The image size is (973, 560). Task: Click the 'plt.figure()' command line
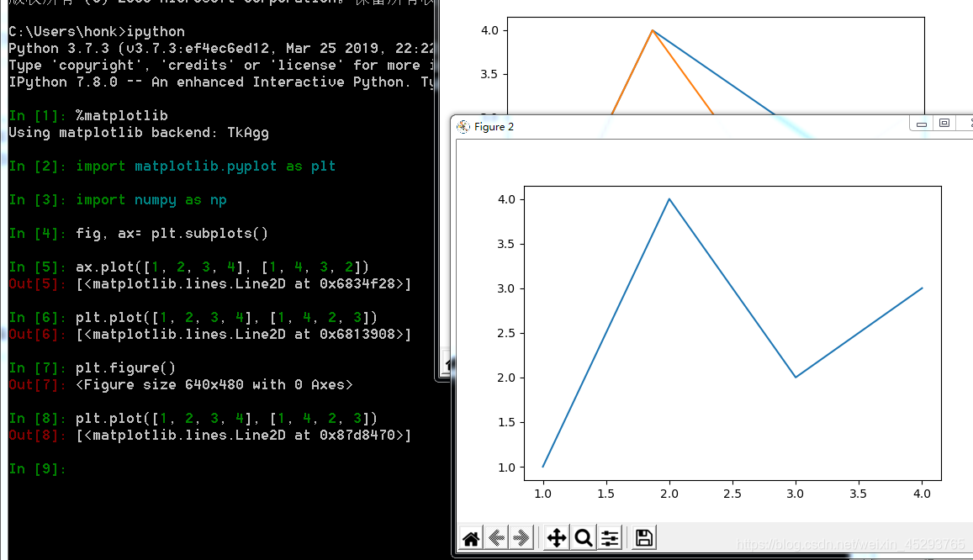126,367
